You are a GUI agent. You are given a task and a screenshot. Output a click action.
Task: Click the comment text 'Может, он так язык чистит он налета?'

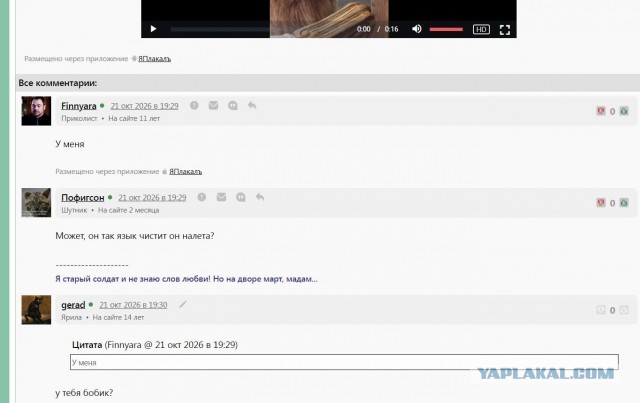(135, 236)
